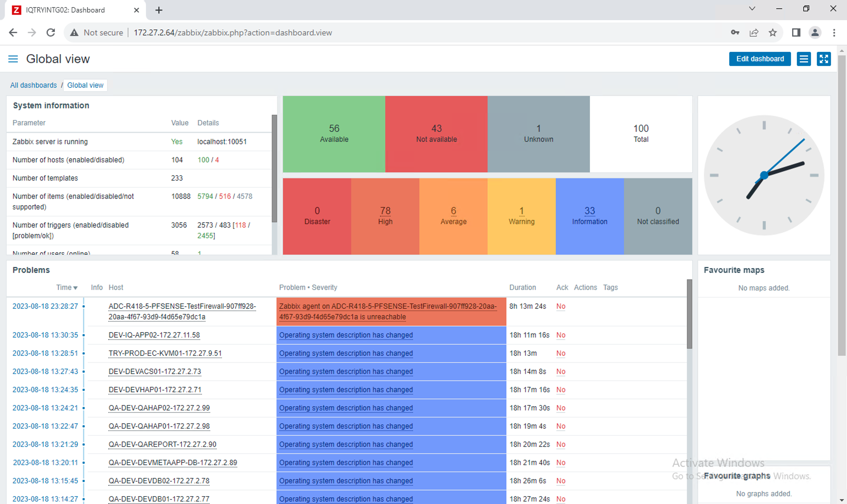Open host TRY-PROD-EC-KVM01-172.27.9.51 menu
The image size is (847, 504).
165,353
